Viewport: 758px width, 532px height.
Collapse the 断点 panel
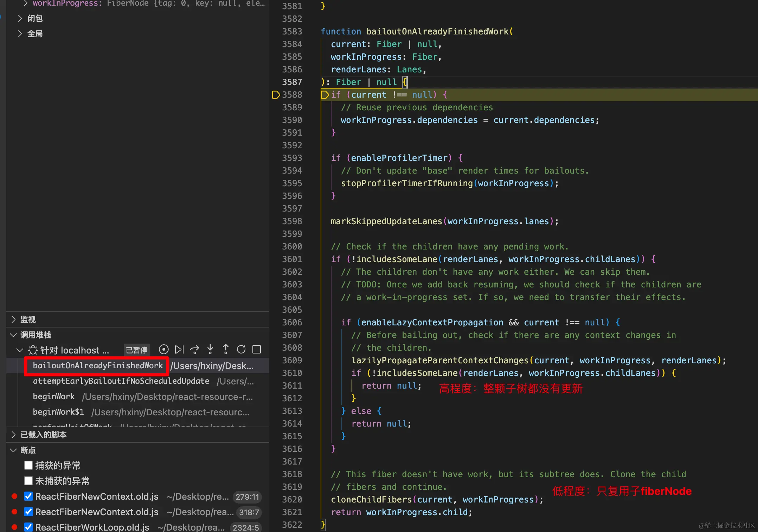(13, 450)
